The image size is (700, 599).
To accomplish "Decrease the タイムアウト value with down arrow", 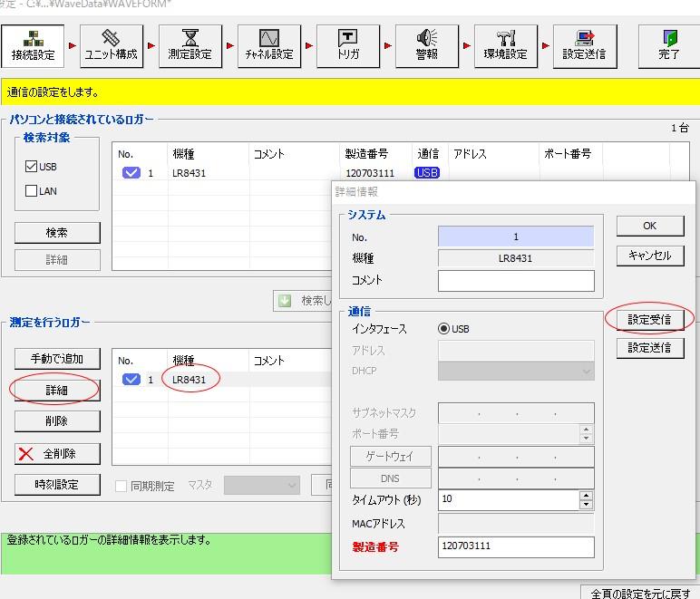I will click(586, 505).
